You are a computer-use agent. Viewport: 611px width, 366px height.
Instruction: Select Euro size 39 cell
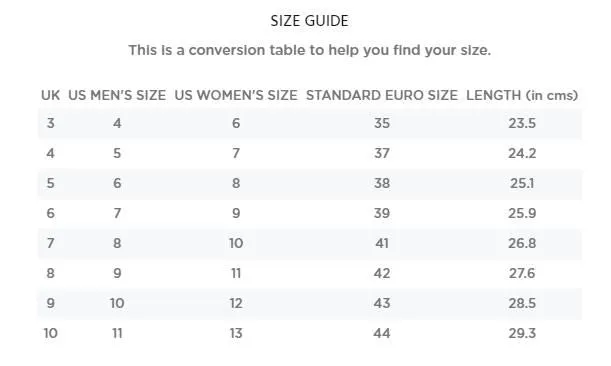[x=382, y=214]
